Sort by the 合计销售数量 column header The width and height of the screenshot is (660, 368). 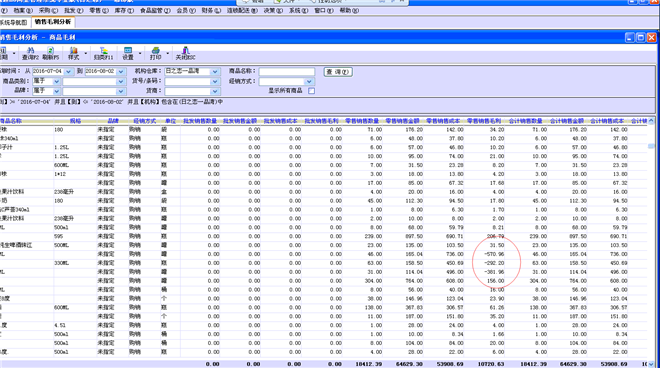(x=525, y=121)
